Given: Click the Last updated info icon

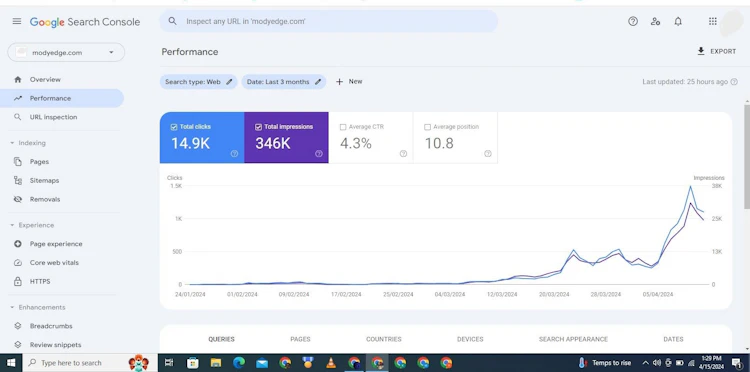Looking at the screenshot, I should coord(734,82).
